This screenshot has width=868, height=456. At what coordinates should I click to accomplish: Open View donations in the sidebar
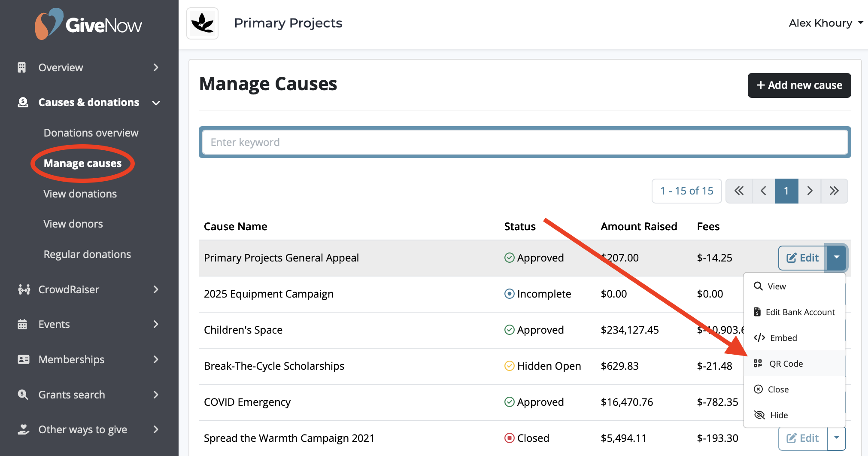(x=80, y=194)
